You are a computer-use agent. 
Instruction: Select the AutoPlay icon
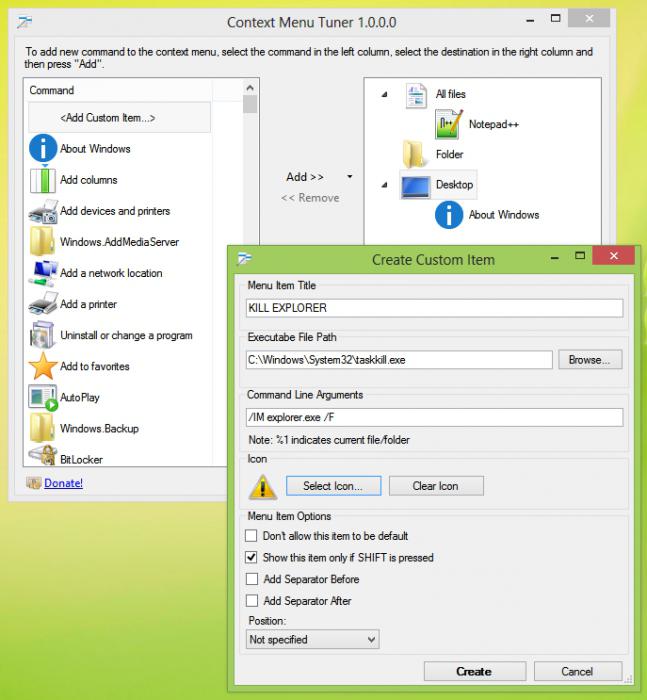pos(42,397)
